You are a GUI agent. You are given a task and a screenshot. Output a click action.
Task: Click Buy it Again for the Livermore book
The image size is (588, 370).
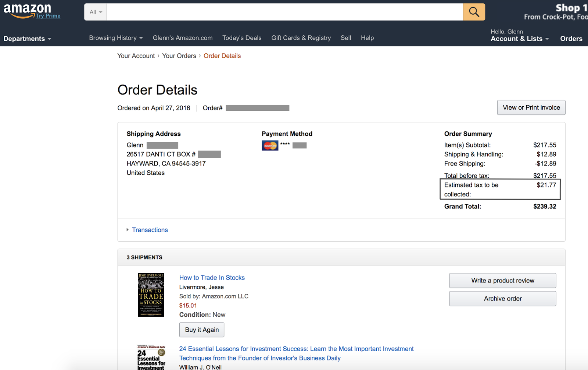click(x=202, y=330)
